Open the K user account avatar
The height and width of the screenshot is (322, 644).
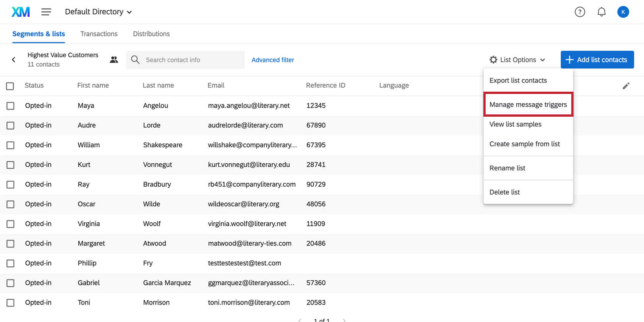tap(623, 12)
